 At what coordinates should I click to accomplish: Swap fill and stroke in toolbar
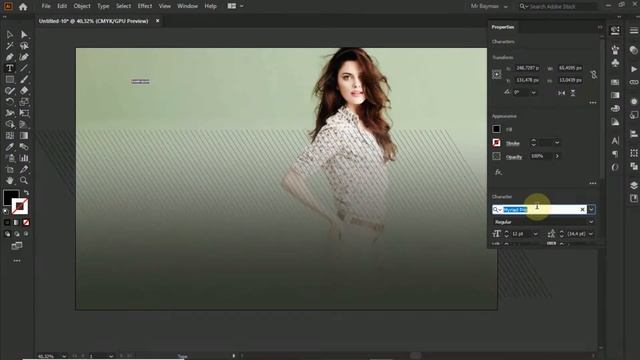(27, 192)
